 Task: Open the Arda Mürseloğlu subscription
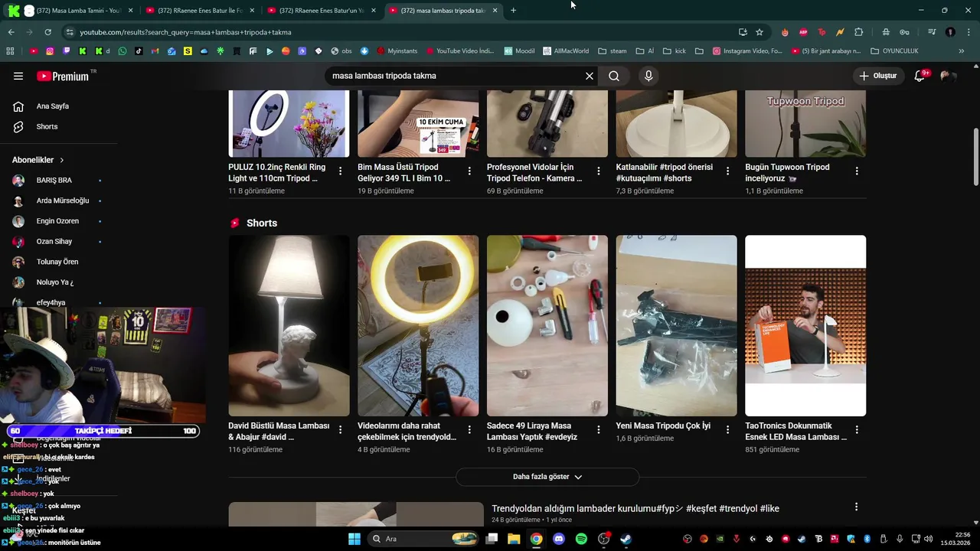tap(59, 201)
